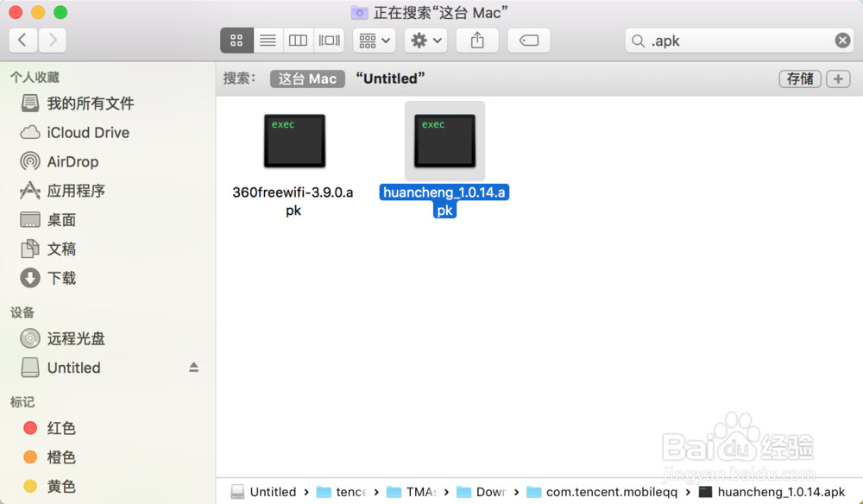Switch to list view
Viewport: 863px width, 504px height.
[268, 41]
